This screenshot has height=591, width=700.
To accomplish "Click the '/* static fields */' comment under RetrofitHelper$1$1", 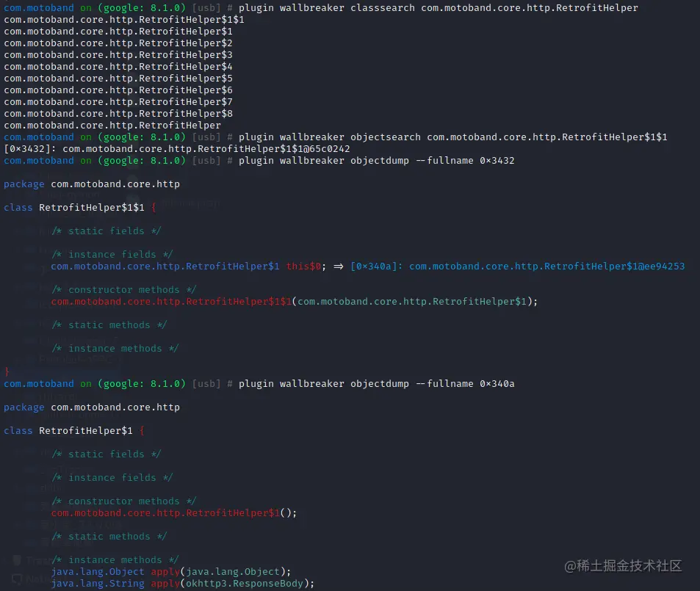I will pos(107,231).
